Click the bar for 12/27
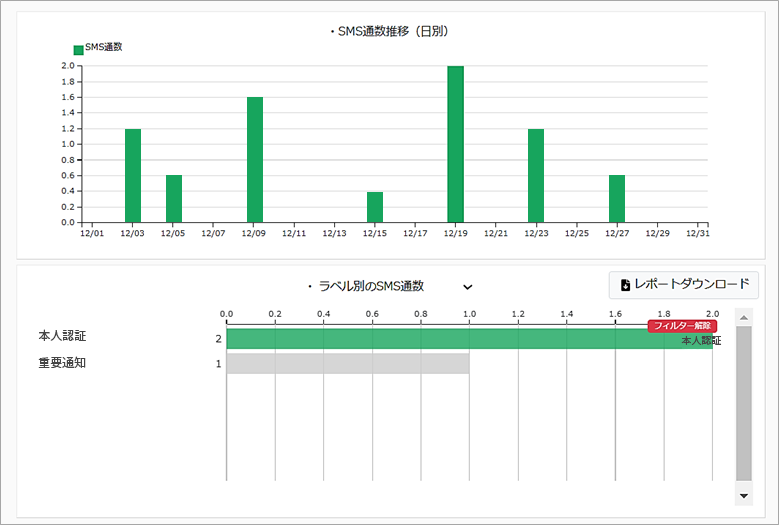This screenshot has width=779, height=525. pos(617,199)
